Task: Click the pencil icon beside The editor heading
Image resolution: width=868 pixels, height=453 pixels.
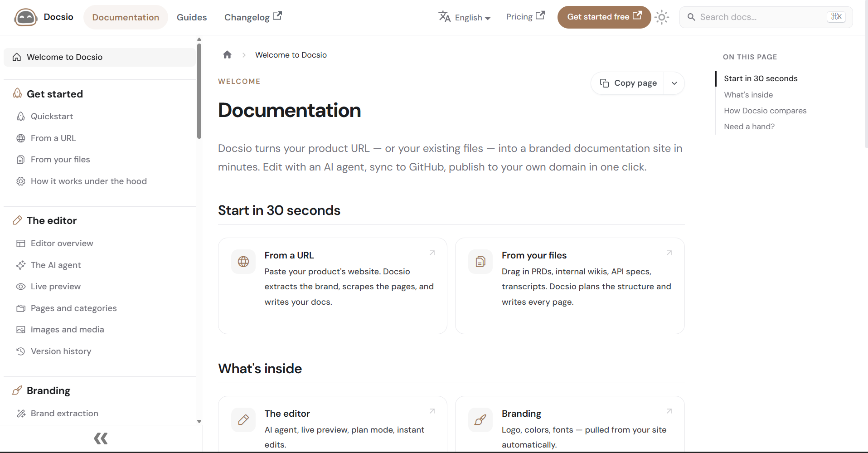Action: pyautogui.click(x=17, y=220)
